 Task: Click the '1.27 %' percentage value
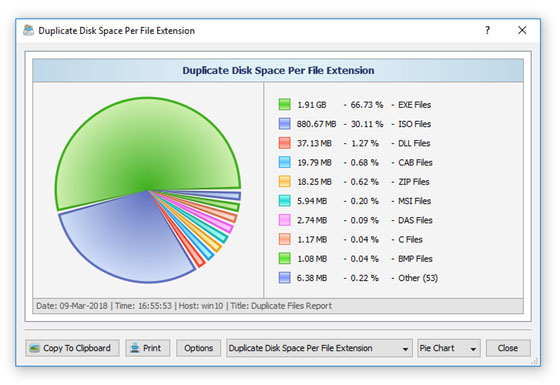point(365,143)
